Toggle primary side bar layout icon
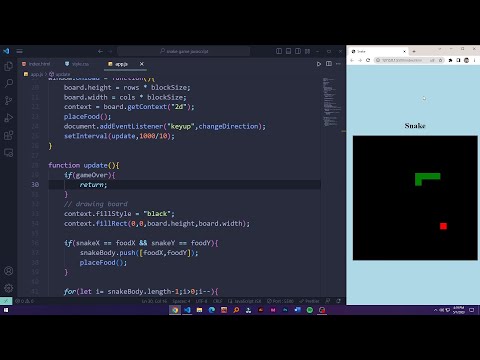Image resolution: width=480 pixels, height=360 pixels. 279,51
